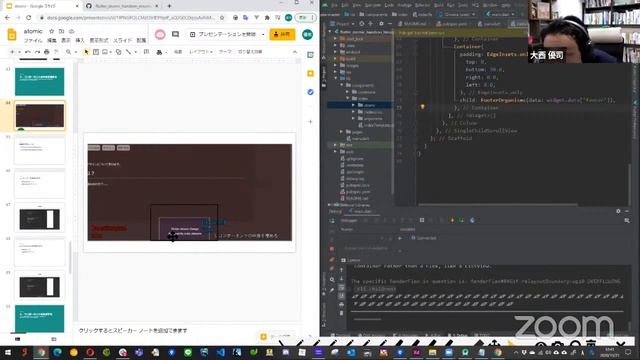Viewport: 640px width, 360px height.
Task: Open Google Keep yellow icon in side panel
Action: (311, 73)
